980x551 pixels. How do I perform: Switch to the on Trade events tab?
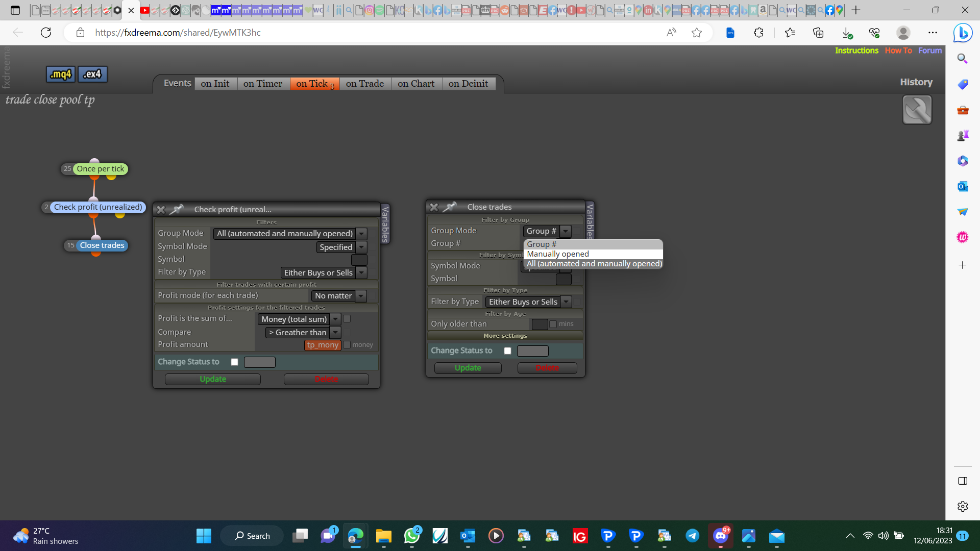click(x=365, y=84)
